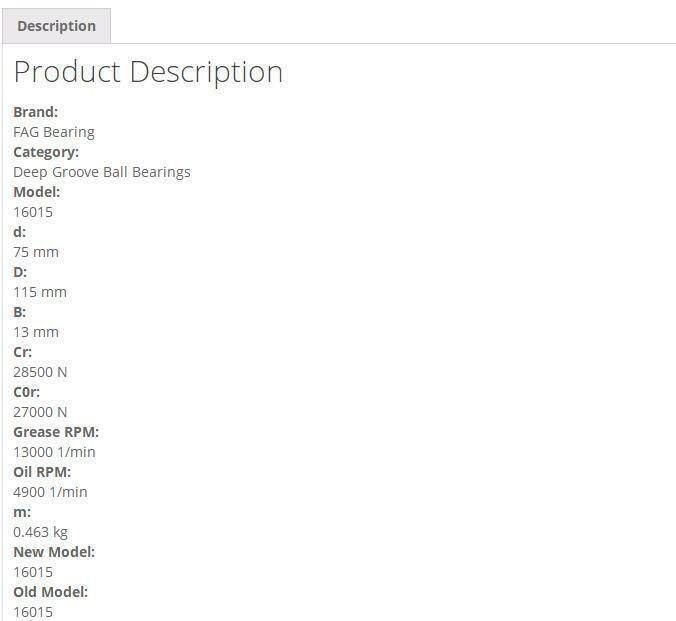Image resolution: width=676 pixels, height=621 pixels.
Task: Select the Deep Groove Ball Bearings text
Action: click(102, 172)
